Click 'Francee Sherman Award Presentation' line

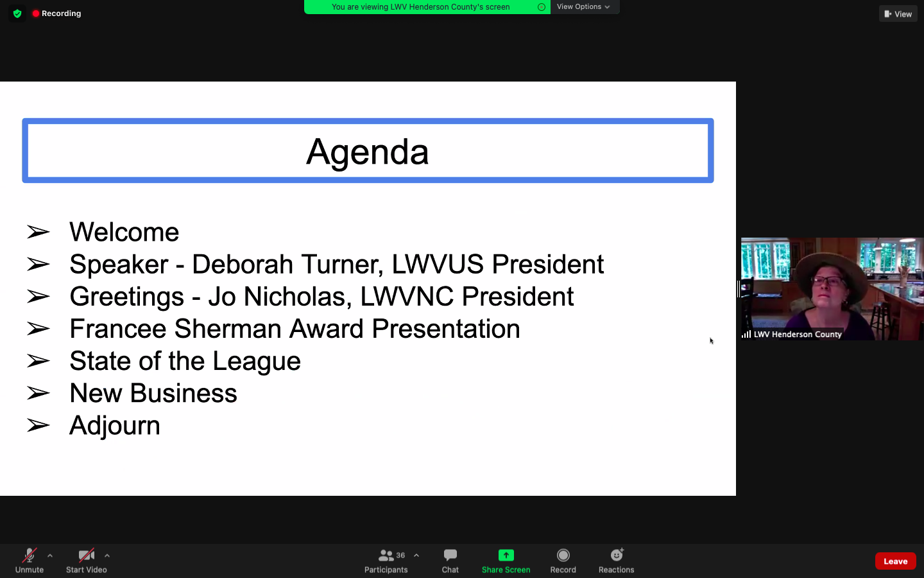coord(295,329)
